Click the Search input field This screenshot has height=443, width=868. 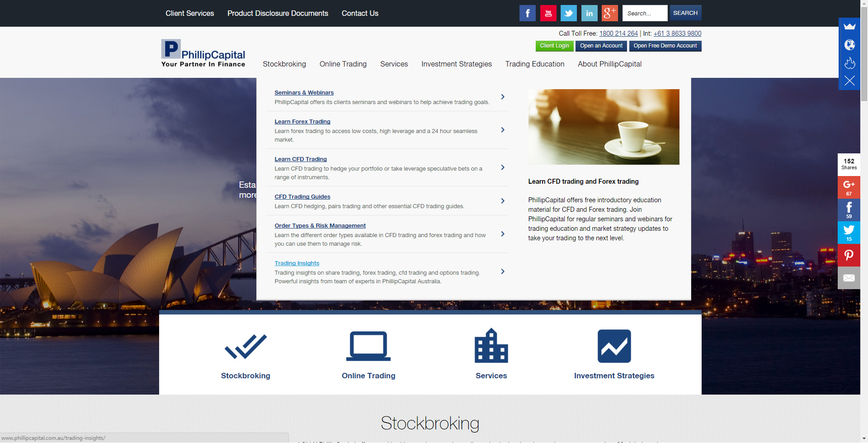click(x=644, y=13)
